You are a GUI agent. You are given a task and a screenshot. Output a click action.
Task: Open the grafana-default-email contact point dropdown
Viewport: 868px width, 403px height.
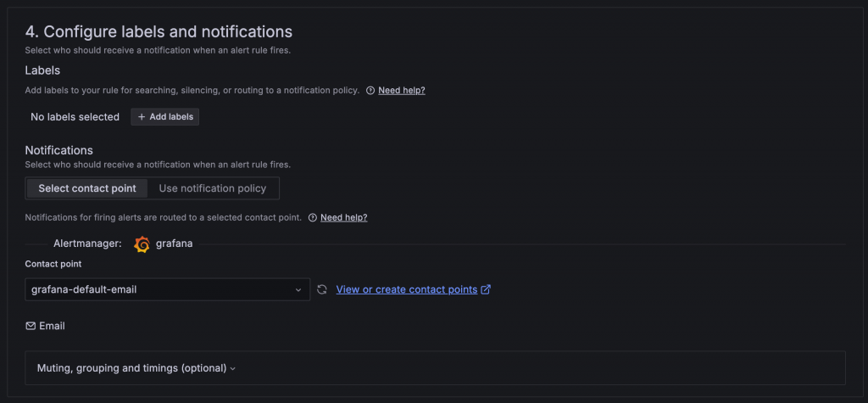161,289
